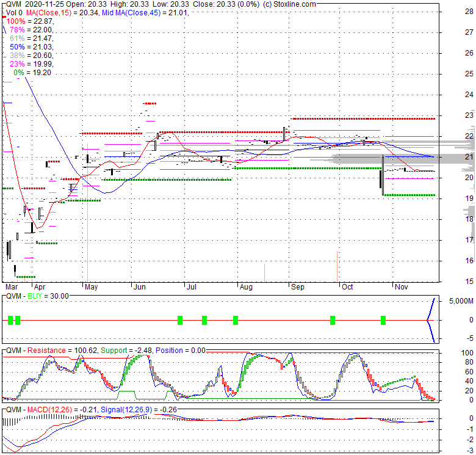Click the long white candlestick in late October
The width and height of the screenshot is (476, 455).
click(x=383, y=175)
